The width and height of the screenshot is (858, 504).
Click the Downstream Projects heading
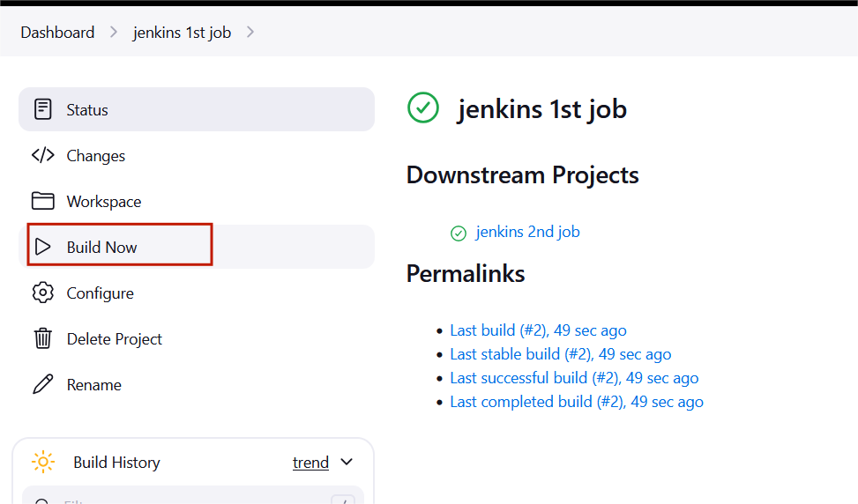(523, 175)
